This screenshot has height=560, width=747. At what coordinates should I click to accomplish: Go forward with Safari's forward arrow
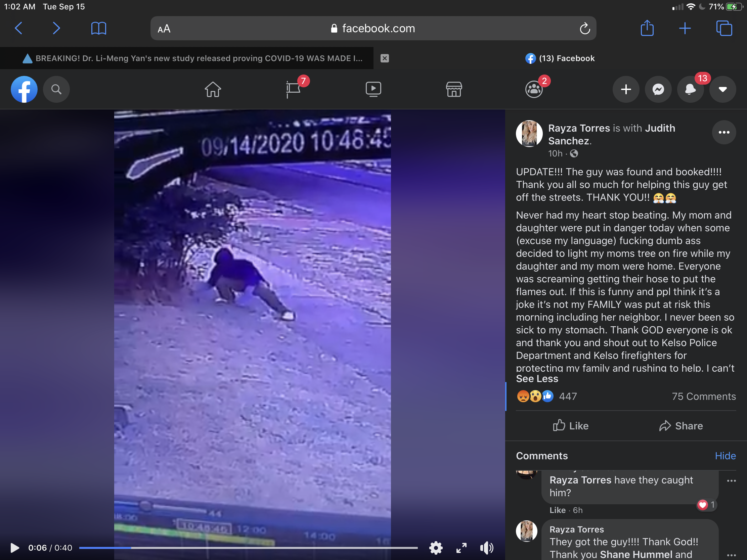(x=56, y=28)
